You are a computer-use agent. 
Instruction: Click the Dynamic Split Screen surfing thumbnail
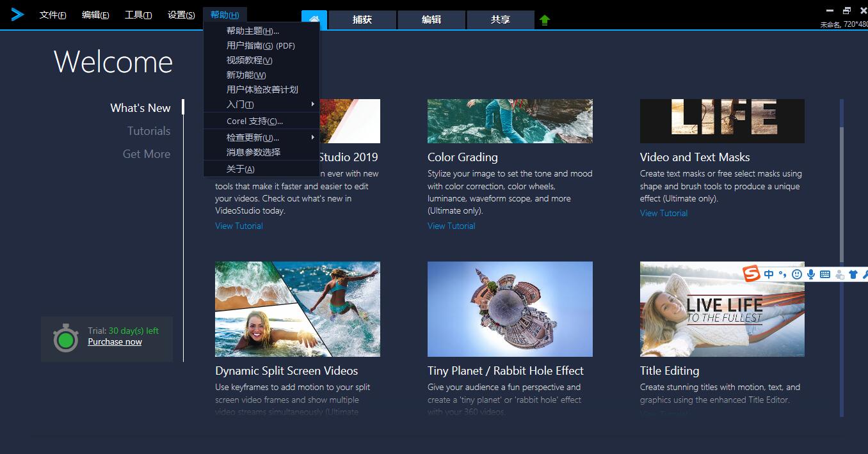[x=298, y=309]
